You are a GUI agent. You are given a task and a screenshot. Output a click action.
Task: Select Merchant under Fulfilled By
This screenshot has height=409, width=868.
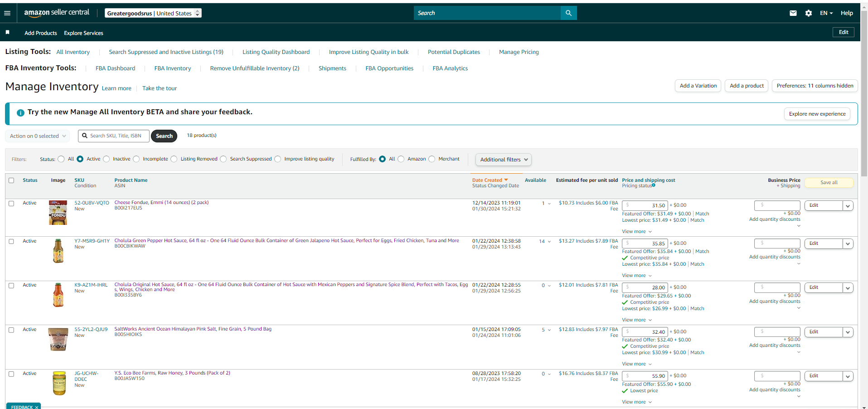click(432, 159)
